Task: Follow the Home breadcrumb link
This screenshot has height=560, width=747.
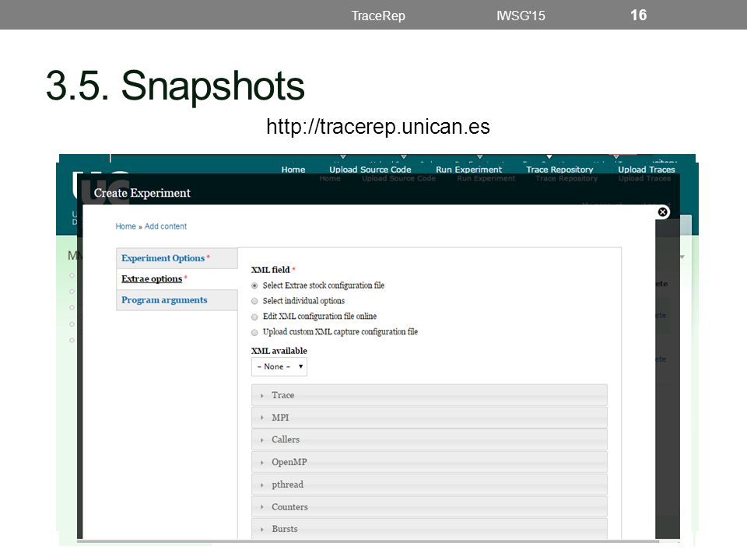Action: tap(125, 226)
